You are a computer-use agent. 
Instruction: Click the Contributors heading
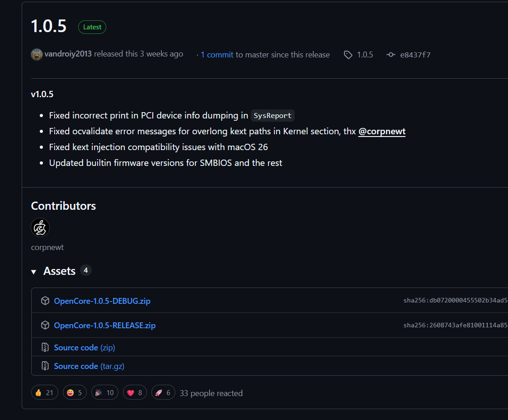(63, 206)
